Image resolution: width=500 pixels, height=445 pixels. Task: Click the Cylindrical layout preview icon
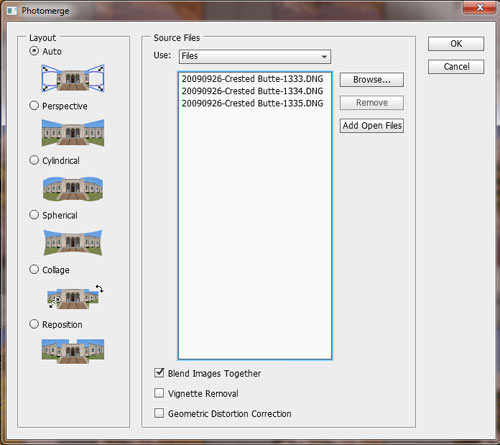coord(73,188)
